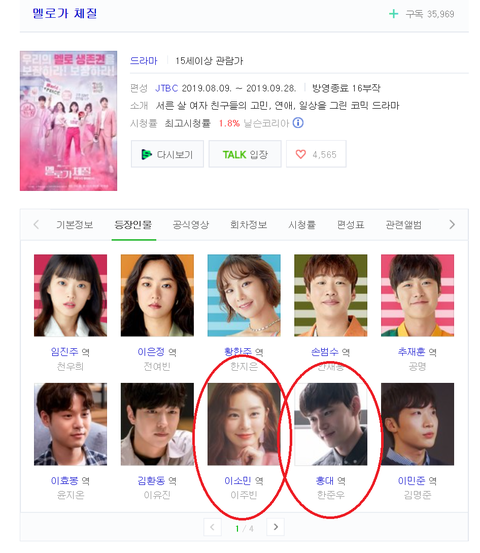Open the 공식영상 tab
The width and height of the screenshot is (480, 553).
(191, 225)
